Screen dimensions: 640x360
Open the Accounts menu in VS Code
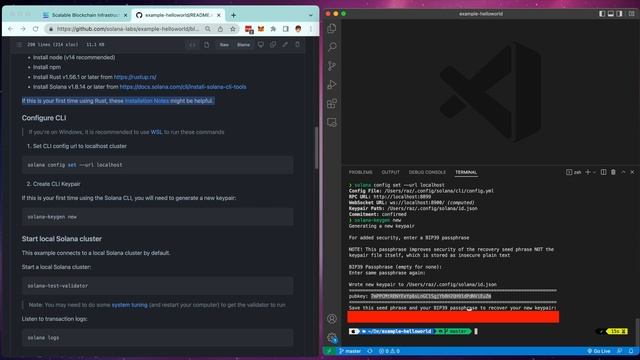(332, 318)
